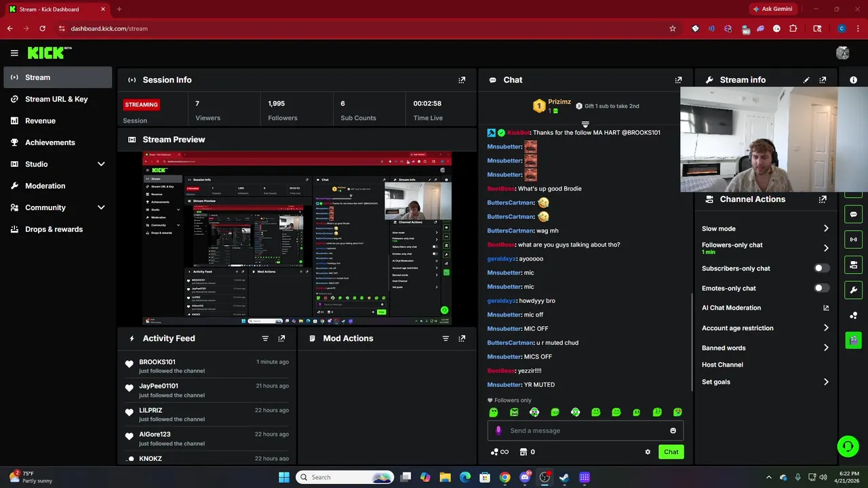Open Followers-only chat settings
Screen dimensions: 868x488
pos(765,248)
